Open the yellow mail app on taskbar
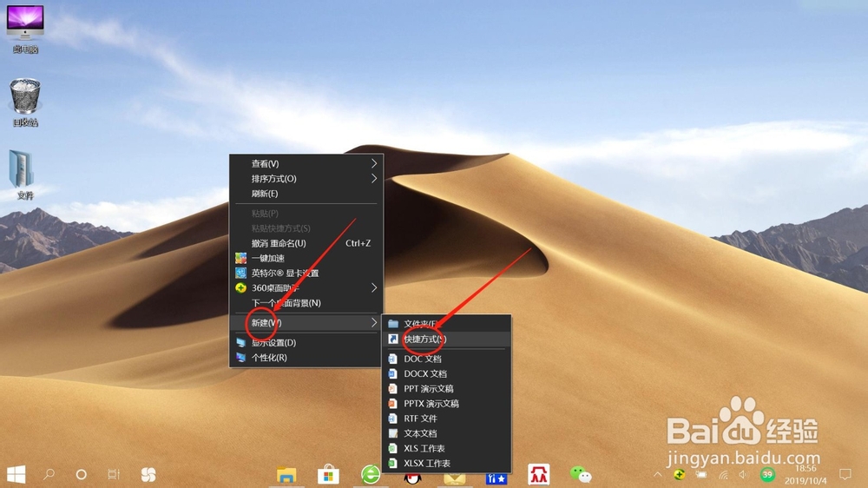Viewport: 868px width, 488px height. point(454,478)
